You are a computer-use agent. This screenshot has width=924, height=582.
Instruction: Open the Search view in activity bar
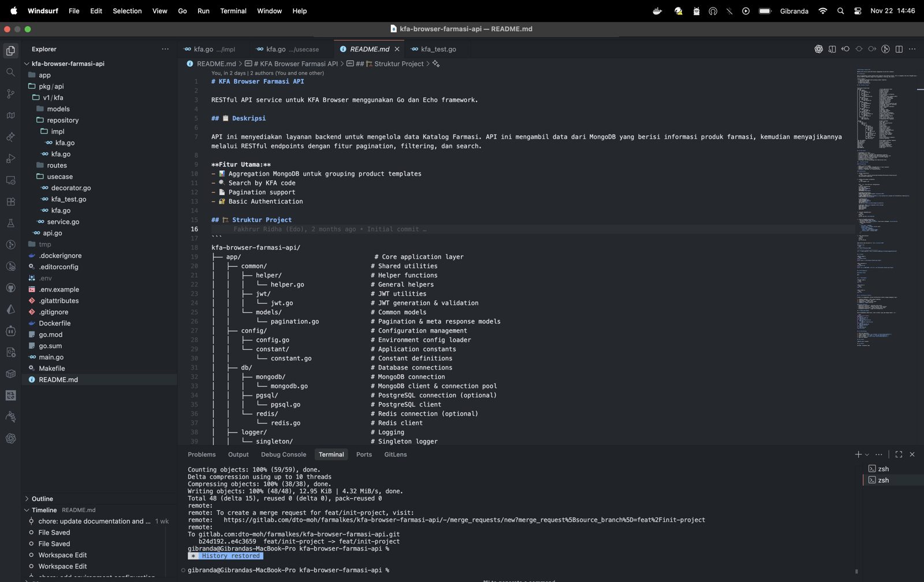click(x=10, y=72)
